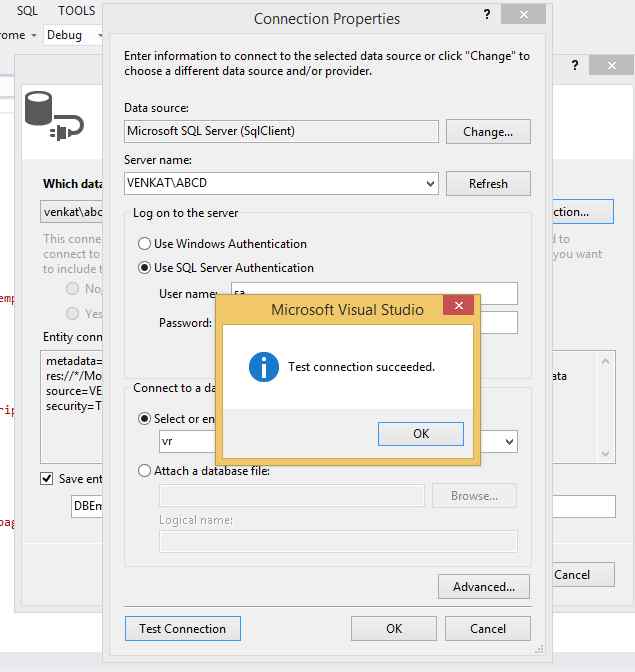Toggle the Save entity connection checkbox

coord(47,479)
